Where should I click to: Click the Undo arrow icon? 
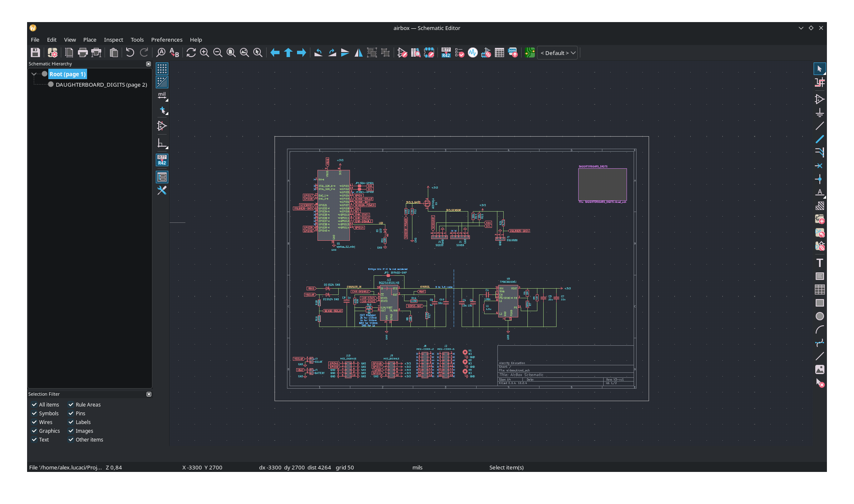(130, 52)
